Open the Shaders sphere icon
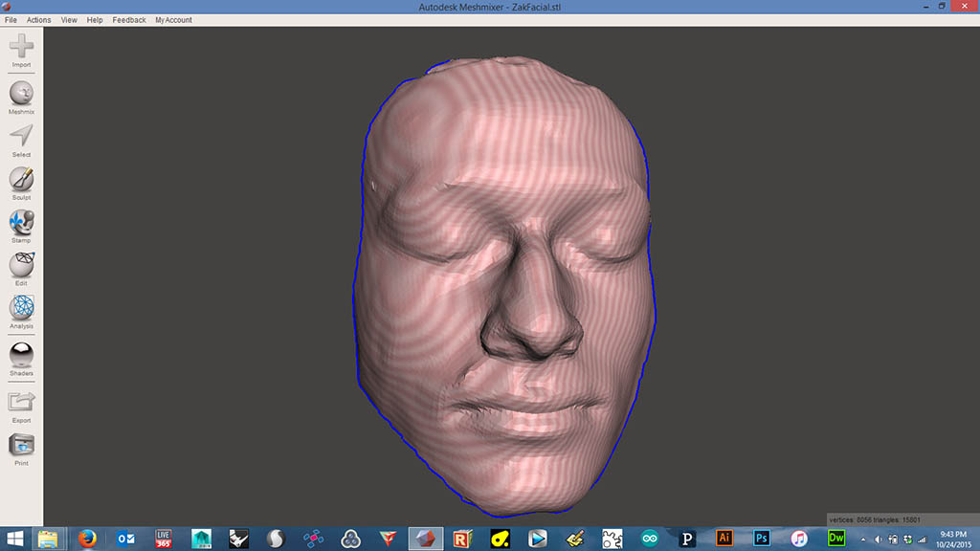980x551 pixels. coord(21,356)
